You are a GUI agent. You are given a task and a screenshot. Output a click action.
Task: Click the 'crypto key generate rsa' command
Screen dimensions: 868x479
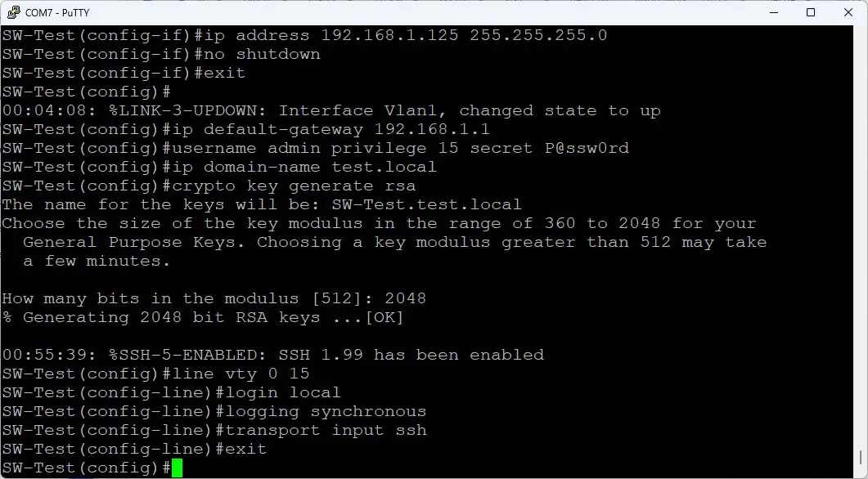[x=293, y=186]
